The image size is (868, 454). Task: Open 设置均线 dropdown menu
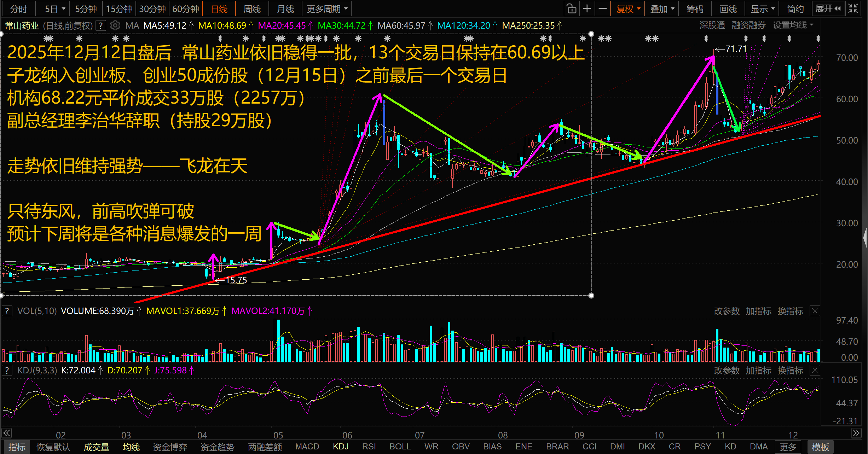pos(793,25)
